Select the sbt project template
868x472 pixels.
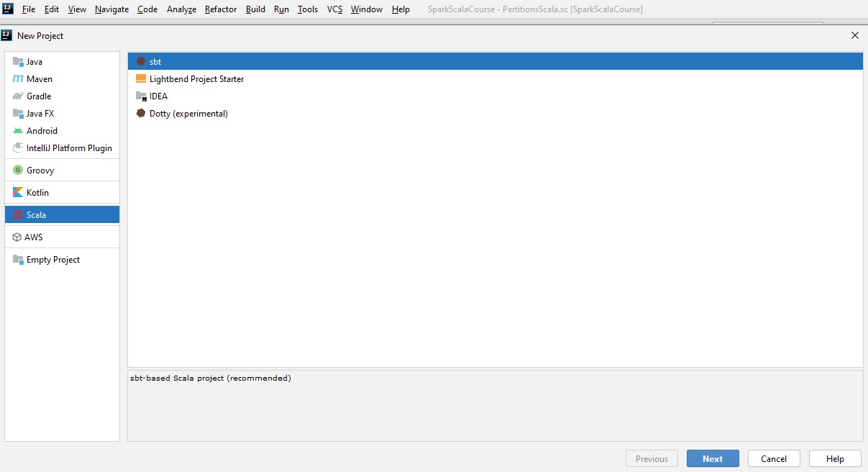click(495, 62)
